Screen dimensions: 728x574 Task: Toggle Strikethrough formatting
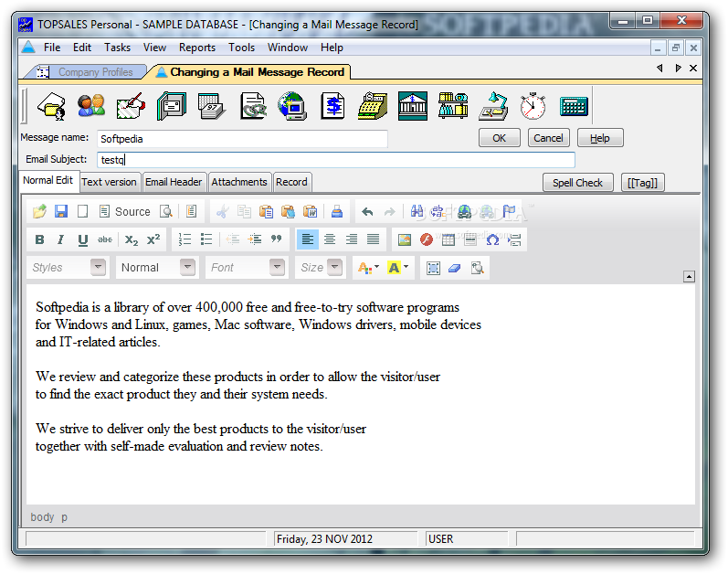(105, 239)
